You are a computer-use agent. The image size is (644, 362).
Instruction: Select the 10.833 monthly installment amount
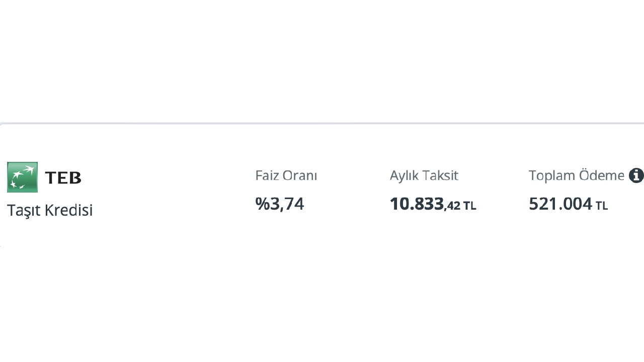tap(417, 204)
